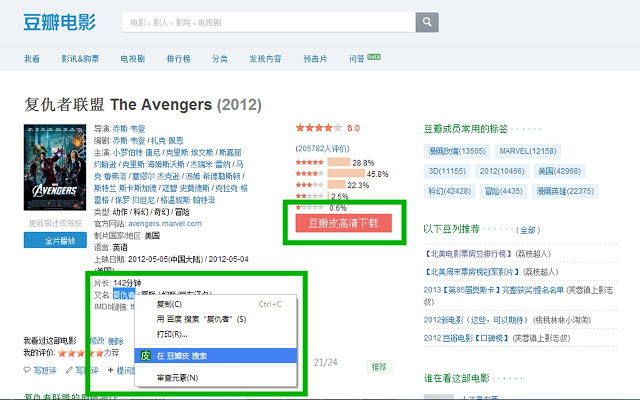Open actor 汤姆·希德勒斯顿's page
This screenshot has width=640, height=400.
click(x=213, y=176)
